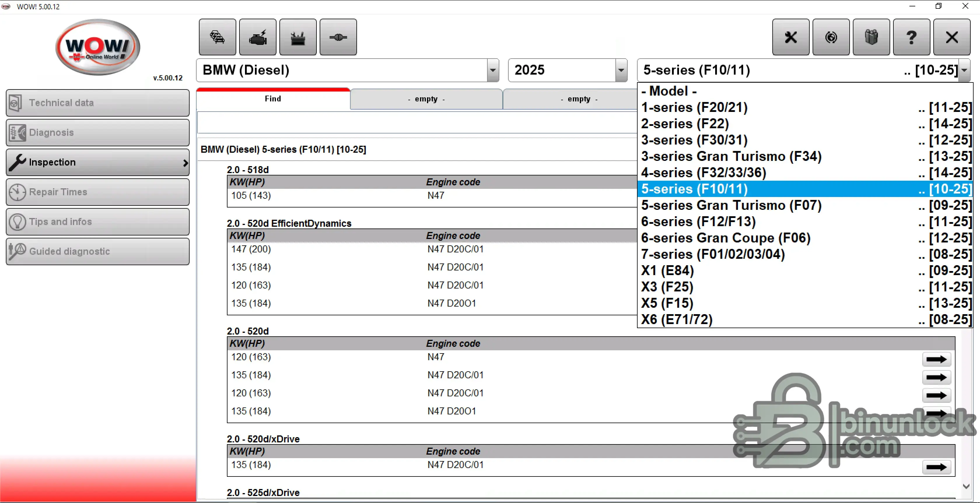Click arrow for the 520d/xDrive 135 (184) row

937,467
